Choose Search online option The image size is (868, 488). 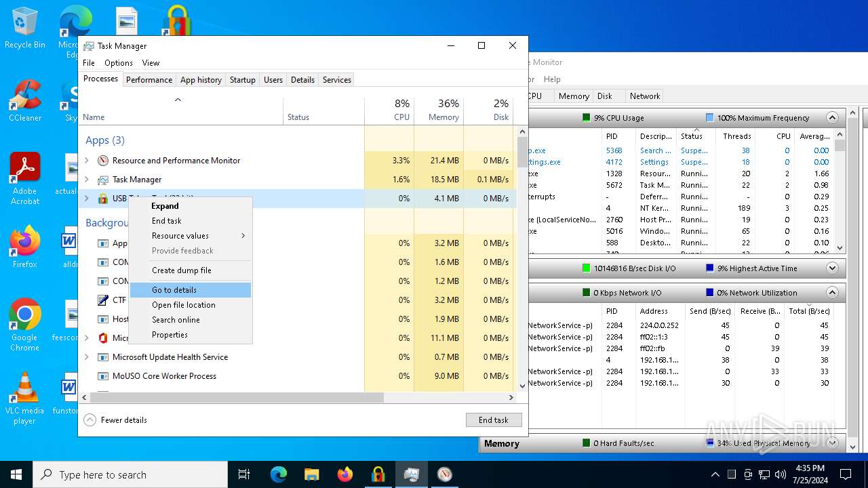pyautogui.click(x=191, y=320)
